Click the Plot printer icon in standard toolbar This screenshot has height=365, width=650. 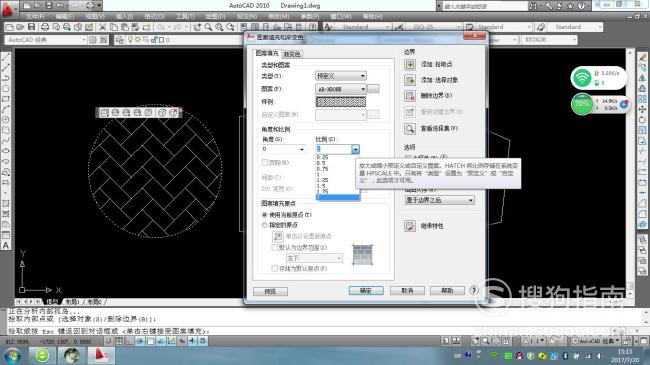(x=45, y=27)
